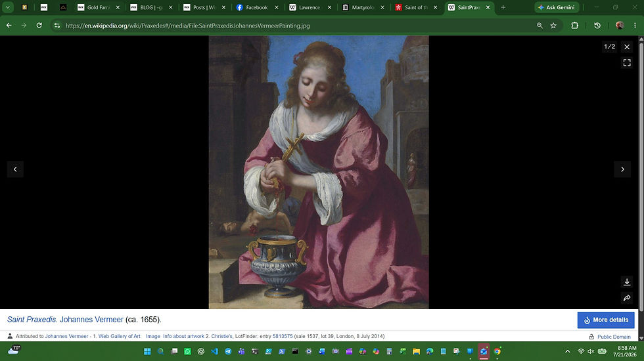
Task: Toggle the muted volume speaker icon
Action: 591,351
